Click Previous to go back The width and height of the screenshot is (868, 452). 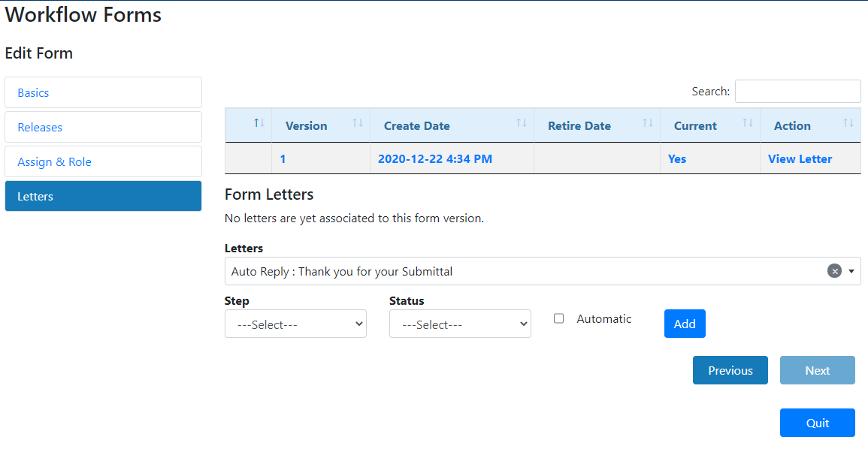(730, 370)
